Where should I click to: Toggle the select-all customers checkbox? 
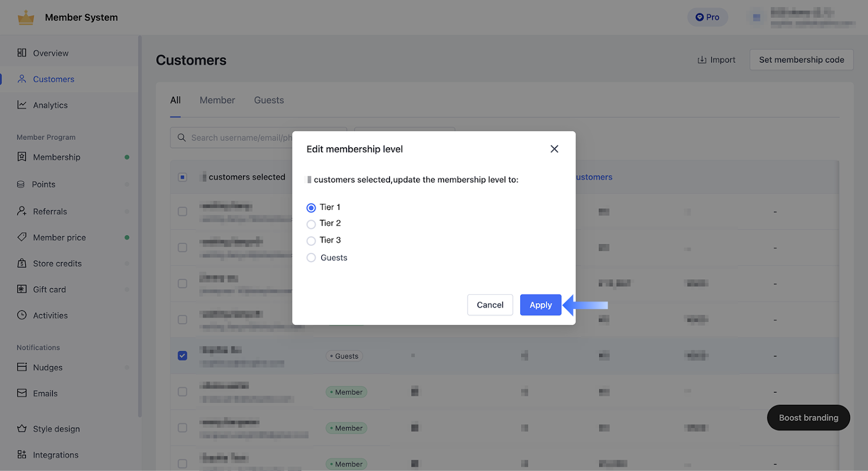coord(182,177)
